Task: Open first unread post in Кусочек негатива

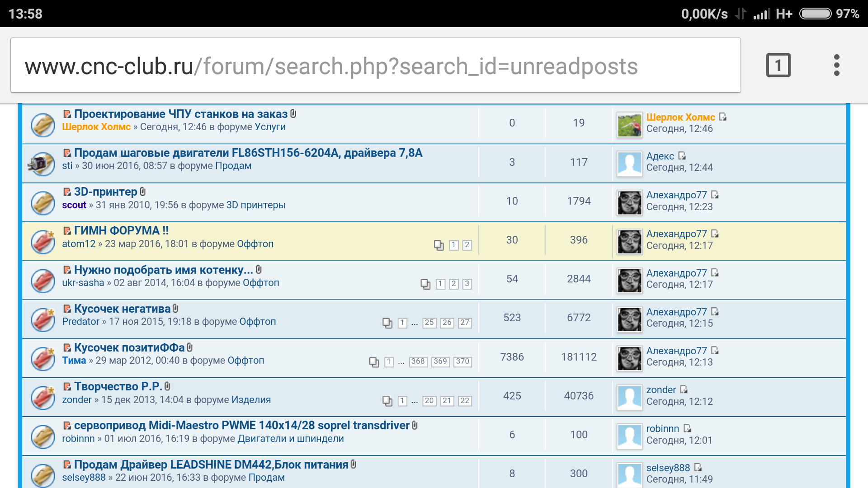Action: [x=67, y=309]
